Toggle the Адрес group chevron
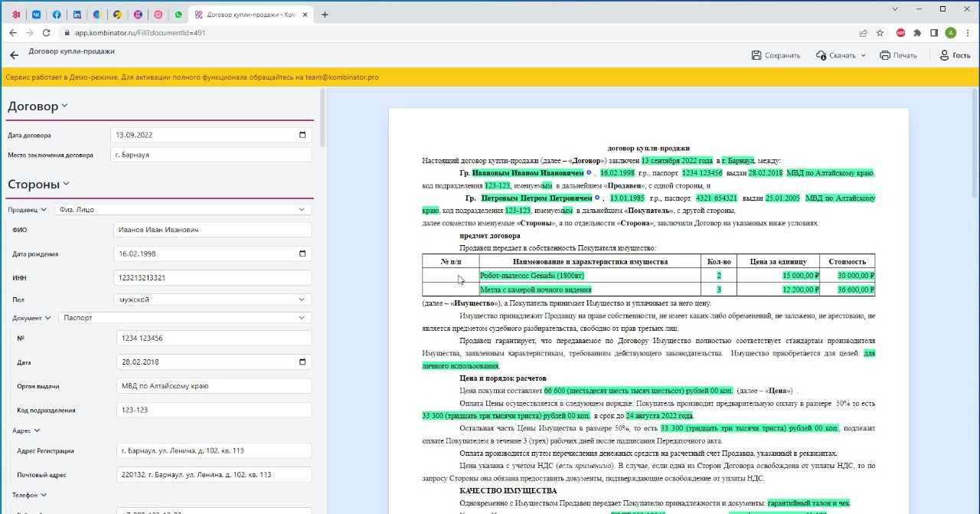Image resolution: width=980 pixels, height=514 pixels. [x=37, y=431]
